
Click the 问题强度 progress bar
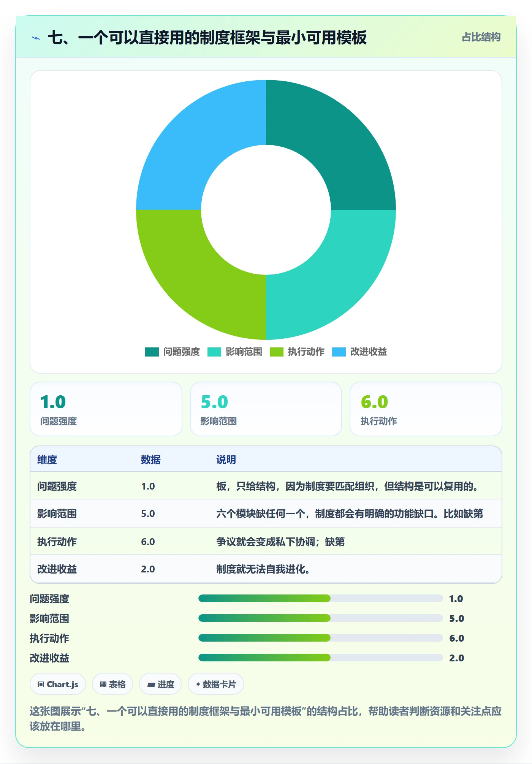tap(320, 599)
